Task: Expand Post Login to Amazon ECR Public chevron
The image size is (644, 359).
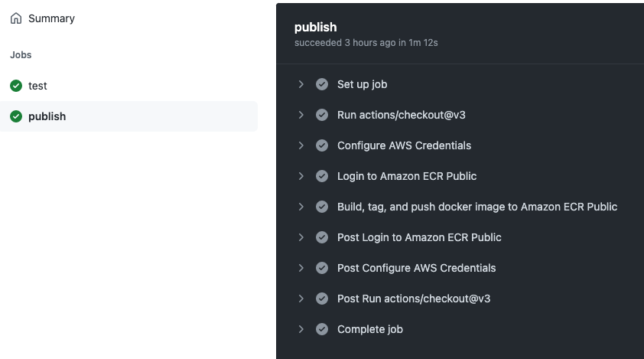Action: (301, 237)
